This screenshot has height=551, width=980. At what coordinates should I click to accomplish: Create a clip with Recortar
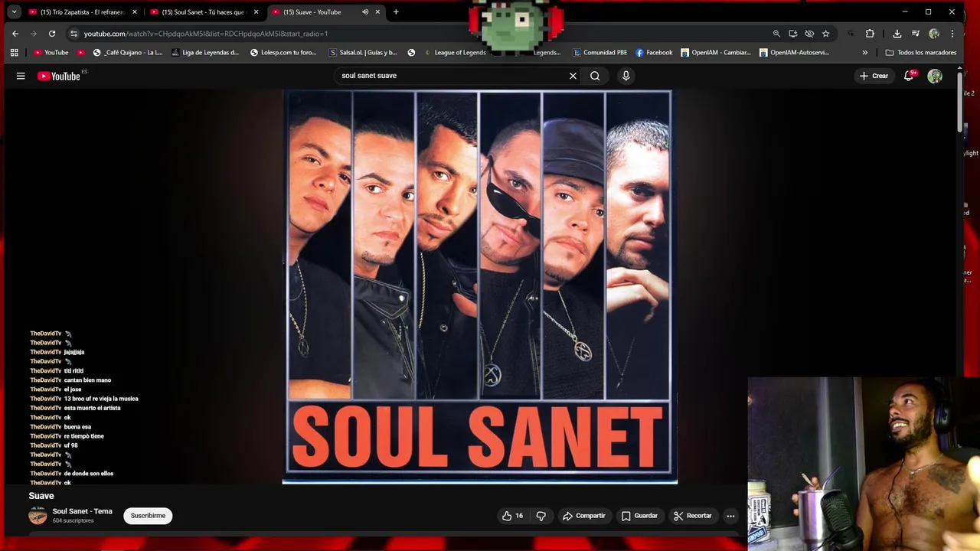pyautogui.click(x=692, y=516)
